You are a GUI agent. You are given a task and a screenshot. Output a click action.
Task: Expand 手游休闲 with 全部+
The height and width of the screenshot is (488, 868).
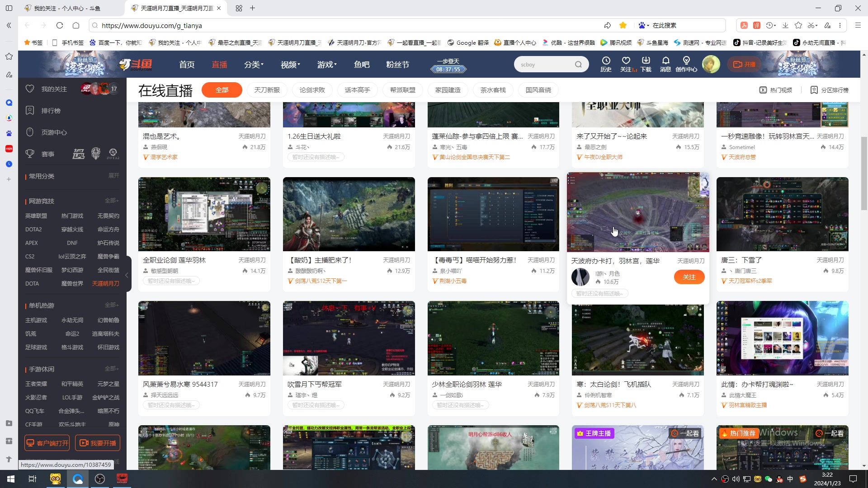click(112, 369)
